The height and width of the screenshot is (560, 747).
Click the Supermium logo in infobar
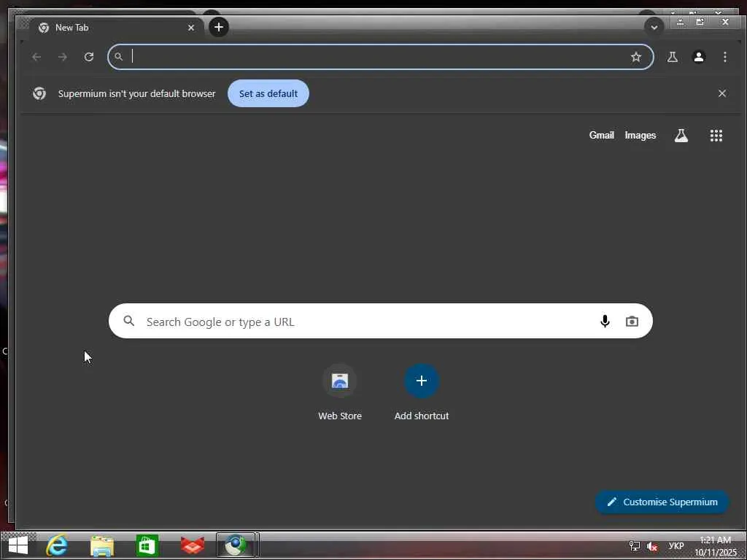coord(39,93)
